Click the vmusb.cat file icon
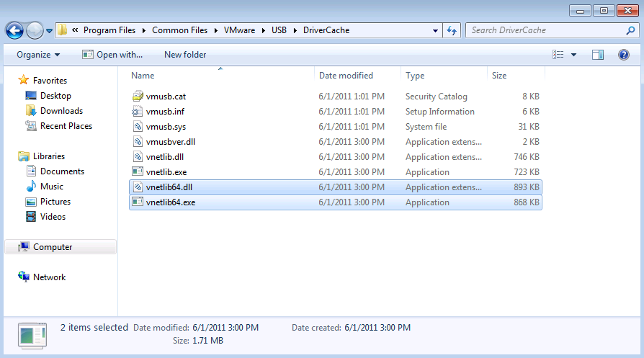 [x=138, y=96]
